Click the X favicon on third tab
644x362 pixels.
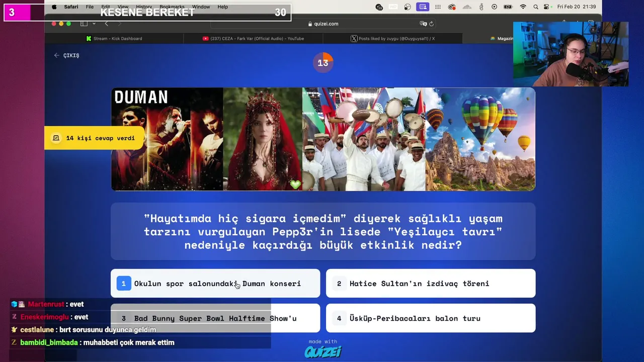(x=354, y=38)
